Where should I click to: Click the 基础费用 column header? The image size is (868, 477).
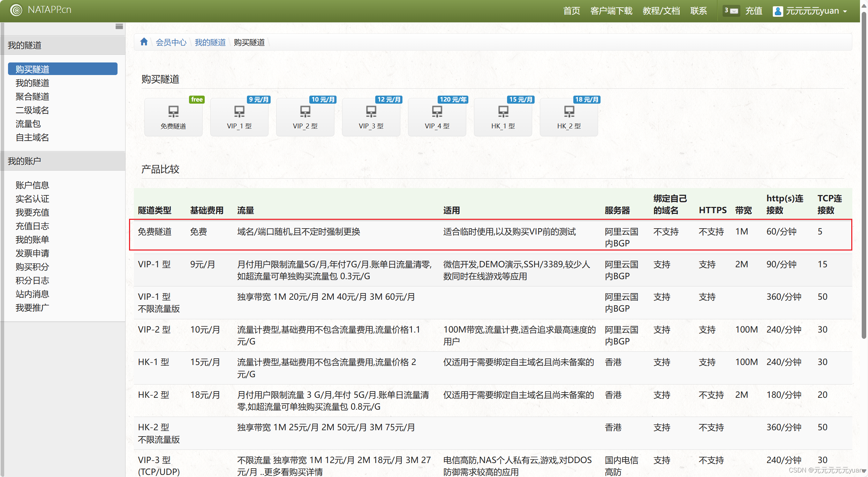point(207,210)
